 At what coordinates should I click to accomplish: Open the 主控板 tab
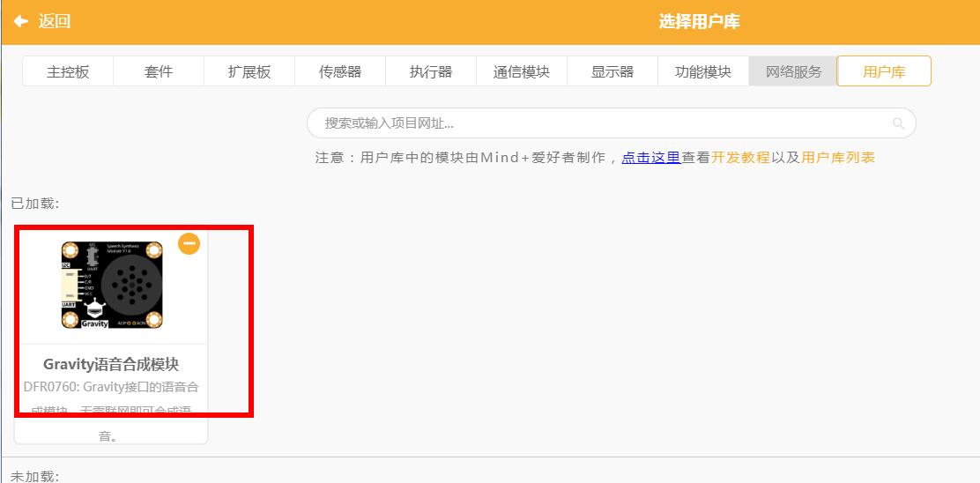pyautogui.click(x=68, y=71)
